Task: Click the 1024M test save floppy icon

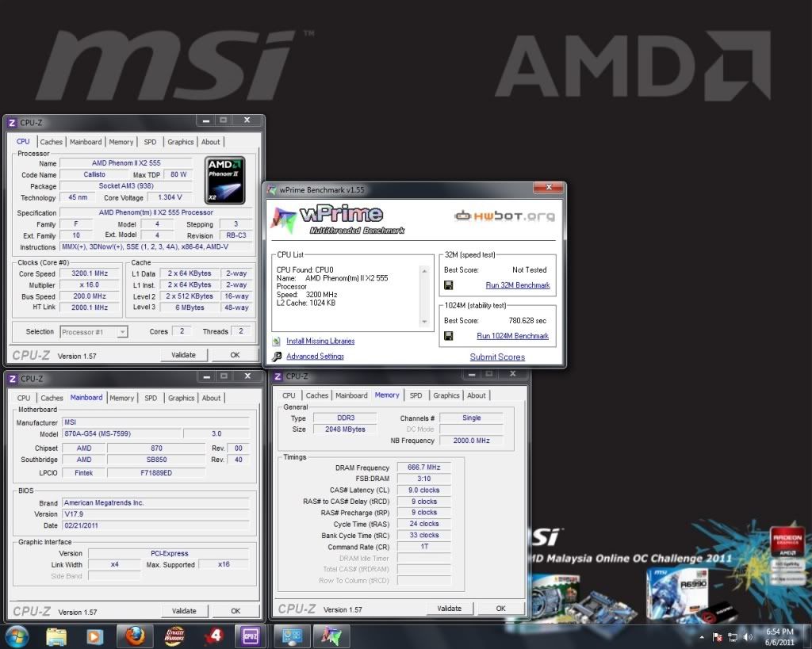Action: (449, 336)
